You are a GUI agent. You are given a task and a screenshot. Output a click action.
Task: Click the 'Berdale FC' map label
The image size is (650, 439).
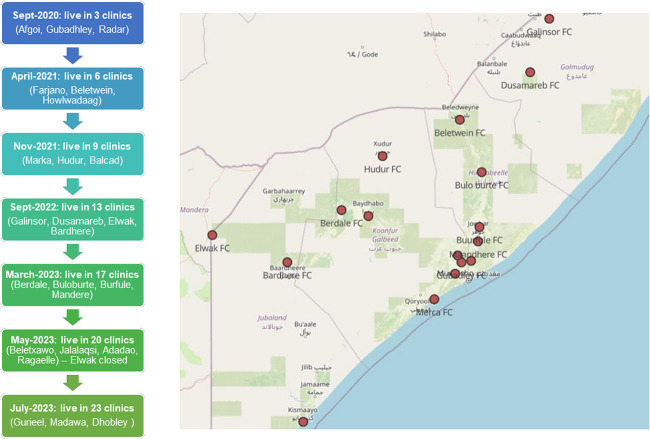pyautogui.click(x=341, y=223)
